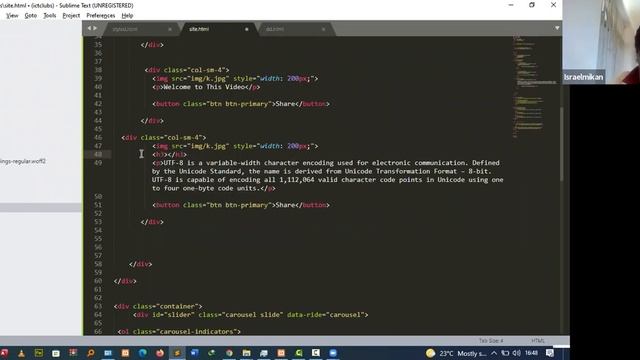Click the volume speaker icon in tray
Viewport: 640px width, 360px height.
[x=516, y=353]
